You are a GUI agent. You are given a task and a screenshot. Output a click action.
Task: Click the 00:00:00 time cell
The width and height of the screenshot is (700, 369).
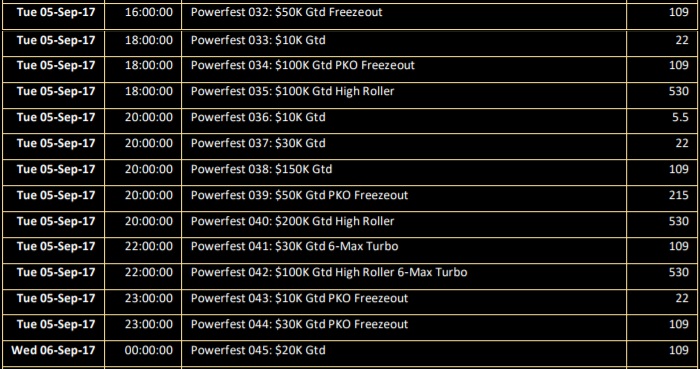click(x=149, y=350)
